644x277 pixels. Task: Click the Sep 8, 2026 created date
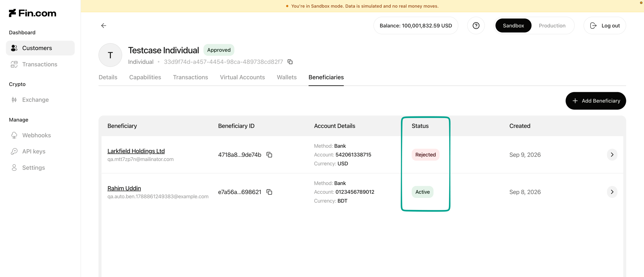(525, 192)
